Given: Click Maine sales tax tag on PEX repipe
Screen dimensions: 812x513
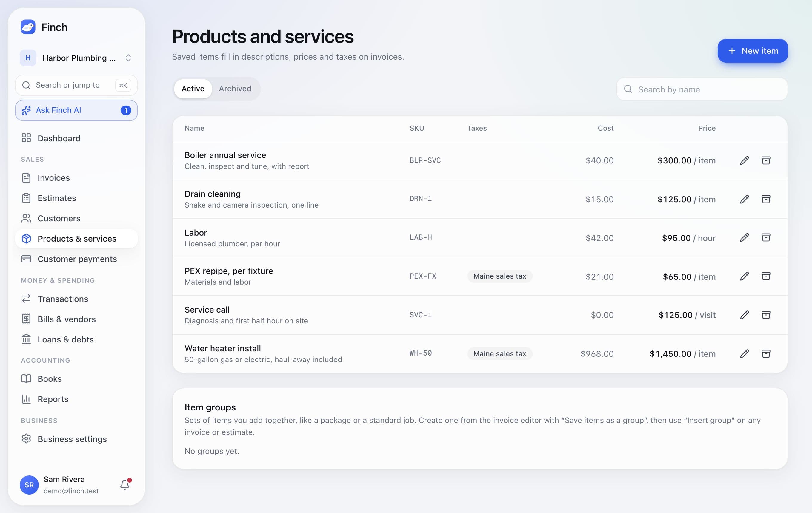Looking at the screenshot, I should 499,276.
